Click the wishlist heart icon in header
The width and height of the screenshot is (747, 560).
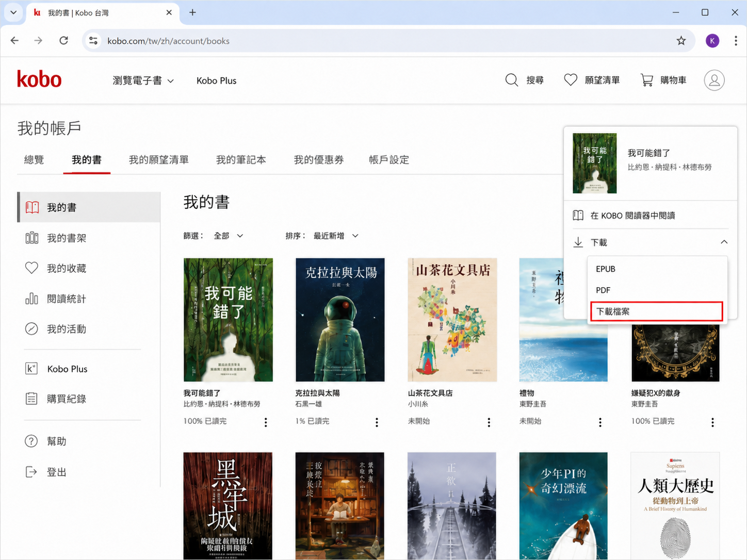point(570,80)
